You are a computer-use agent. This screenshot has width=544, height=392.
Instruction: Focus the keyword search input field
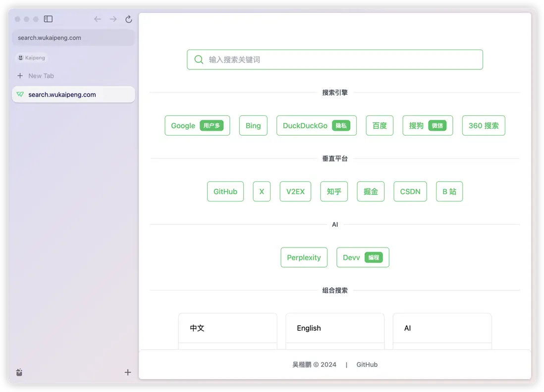pyautogui.click(x=335, y=59)
